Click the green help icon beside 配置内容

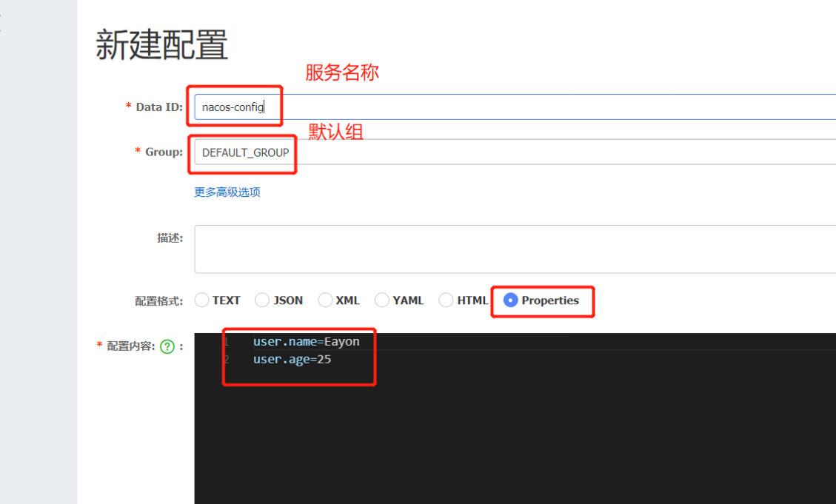click(x=167, y=347)
